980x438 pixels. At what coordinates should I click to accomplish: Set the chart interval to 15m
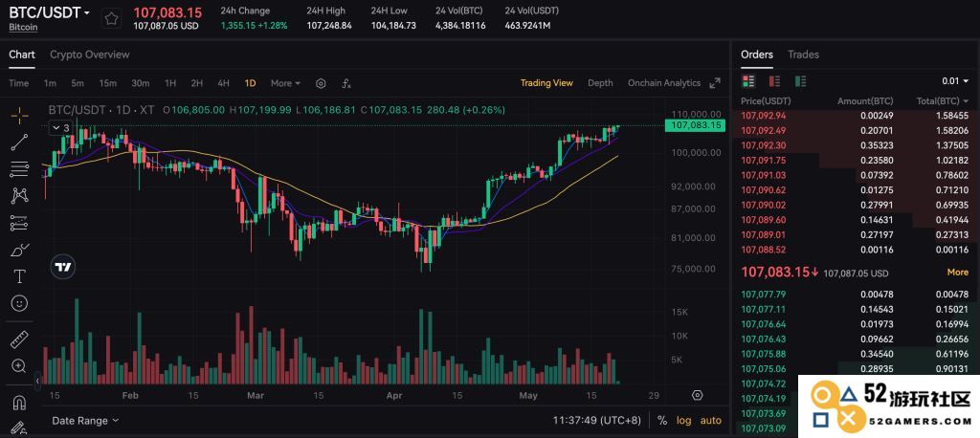pos(107,83)
